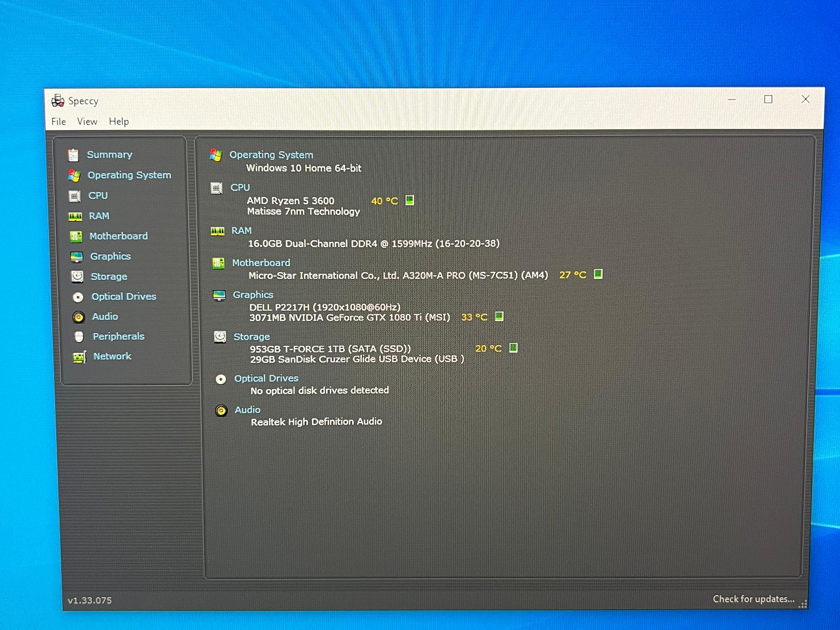Image resolution: width=840 pixels, height=630 pixels.
Task: Click the Windows flag icon beside Operating System heading
Action: [216, 155]
